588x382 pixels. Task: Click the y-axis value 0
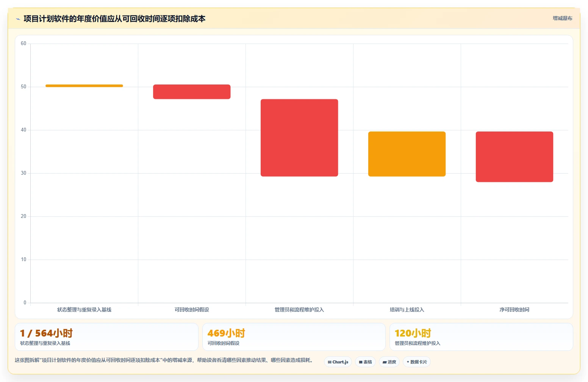coord(25,303)
